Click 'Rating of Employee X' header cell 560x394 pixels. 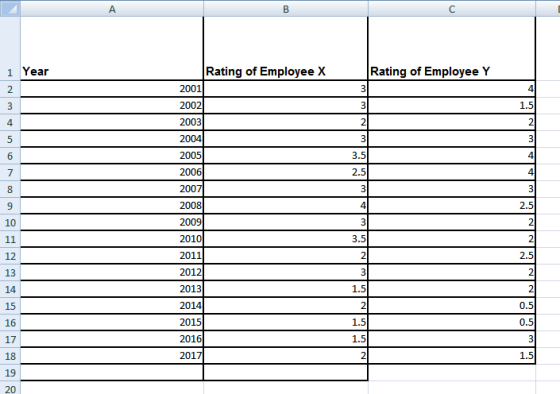[x=286, y=48]
